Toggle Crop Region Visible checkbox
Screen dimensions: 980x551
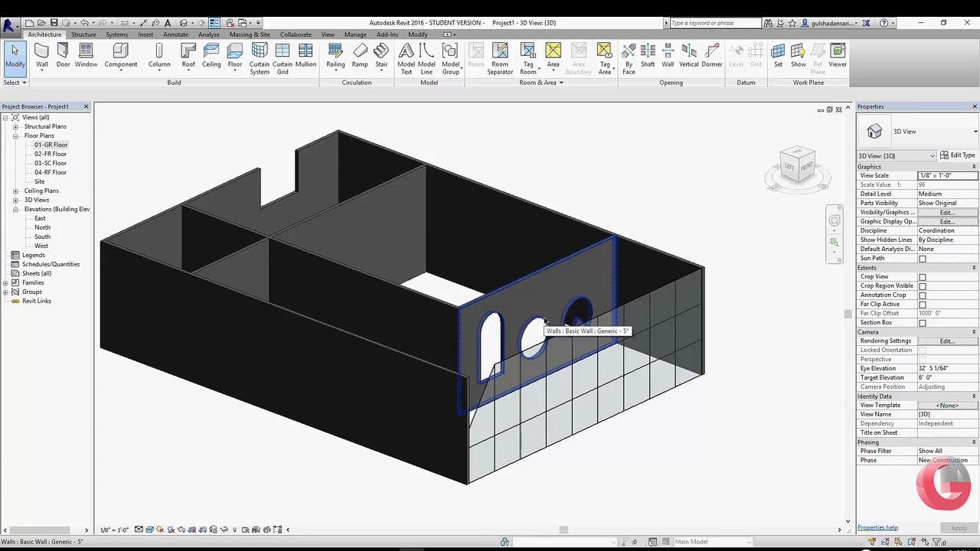(x=923, y=286)
